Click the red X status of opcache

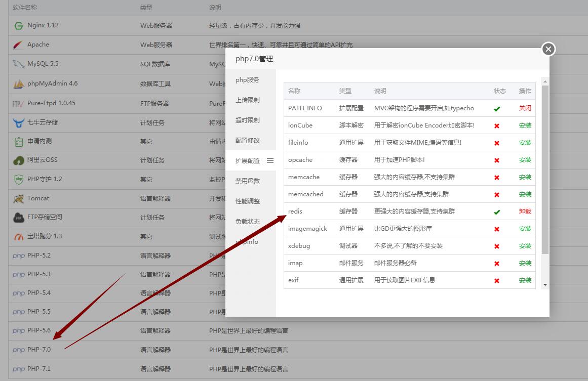point(497,160)
